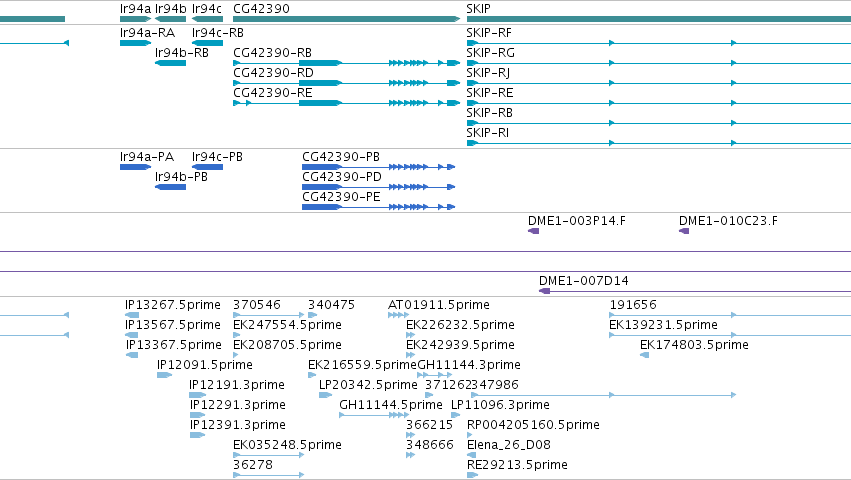Click transcript CG42390-RB
Image resolution: width=851 pixels, height=480 pixels.
pos(346,63)
